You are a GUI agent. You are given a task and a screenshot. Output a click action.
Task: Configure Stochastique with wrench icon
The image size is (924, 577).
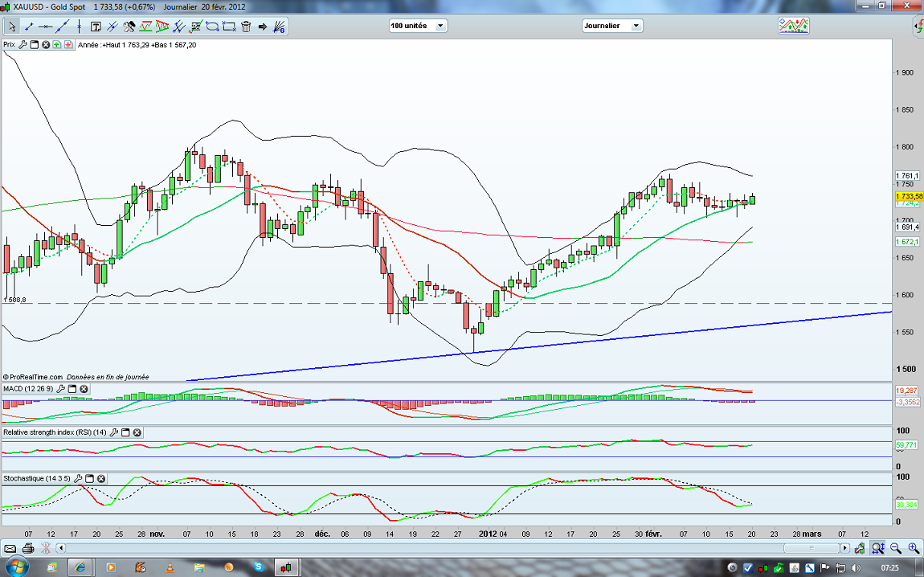point(78,478)
